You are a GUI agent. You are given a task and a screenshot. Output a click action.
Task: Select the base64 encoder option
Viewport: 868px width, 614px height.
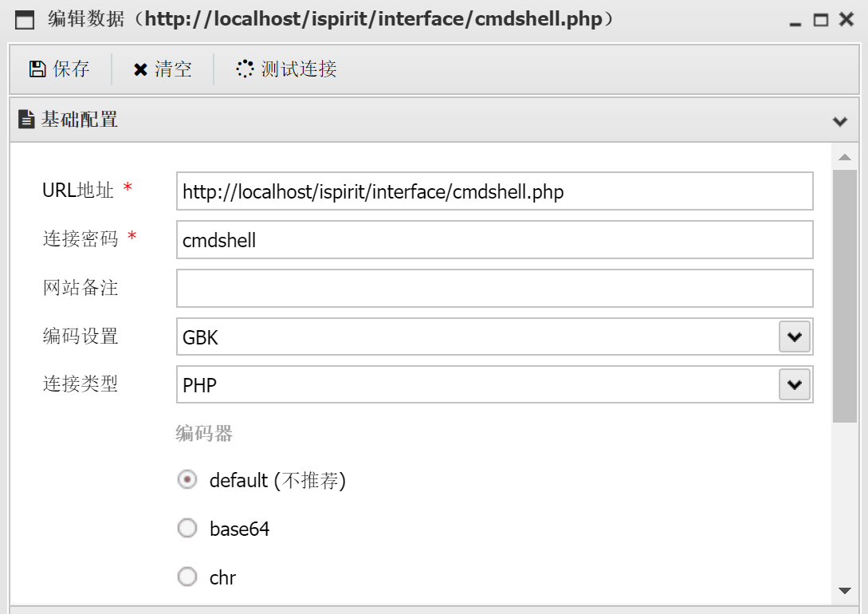point(187,528)
